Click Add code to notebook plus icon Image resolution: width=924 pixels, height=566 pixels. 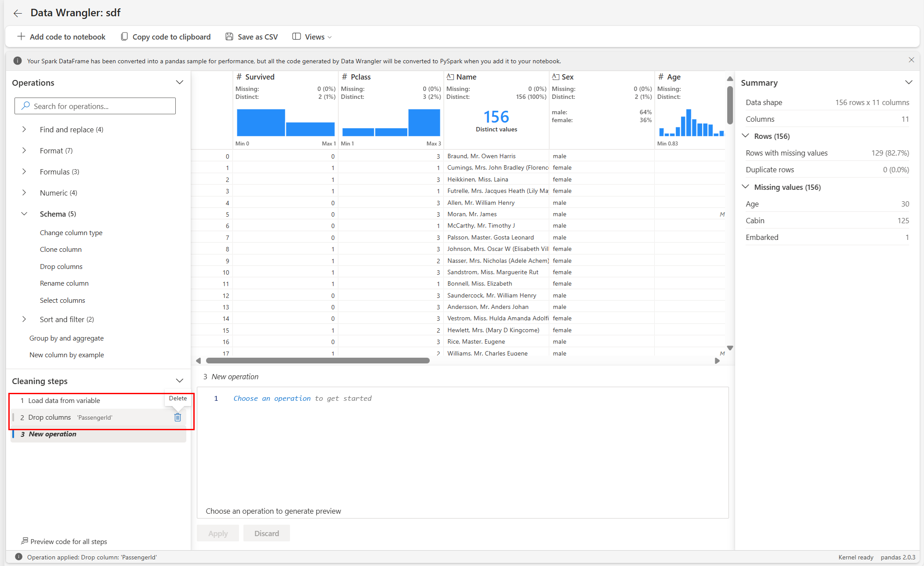point(21,37)
